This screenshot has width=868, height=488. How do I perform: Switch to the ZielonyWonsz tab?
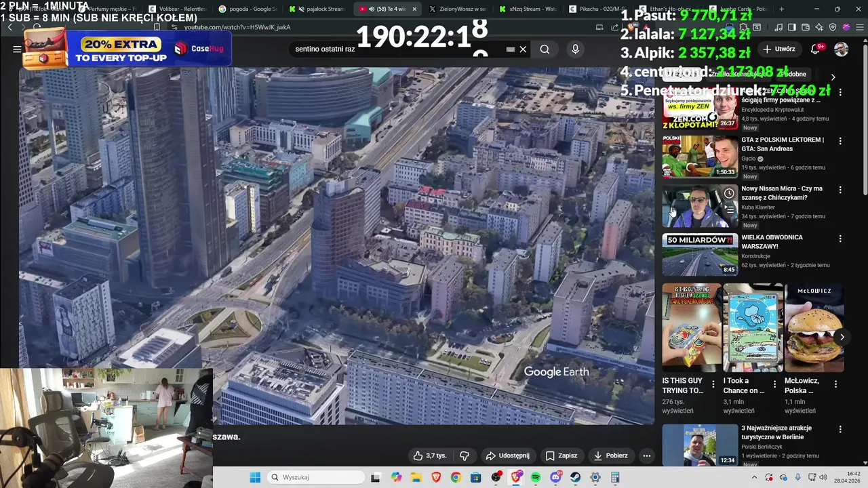click(460, 9)
